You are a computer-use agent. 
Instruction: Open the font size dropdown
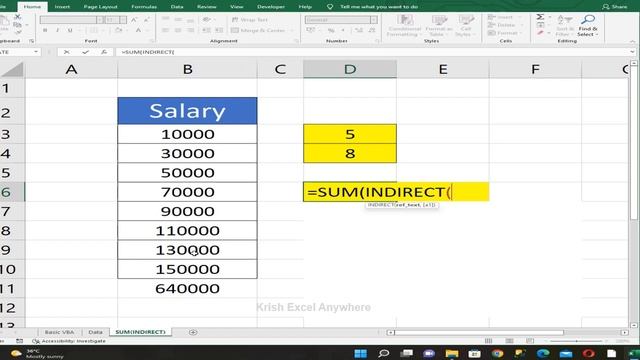pyautogui.click(x=123, y=20)
